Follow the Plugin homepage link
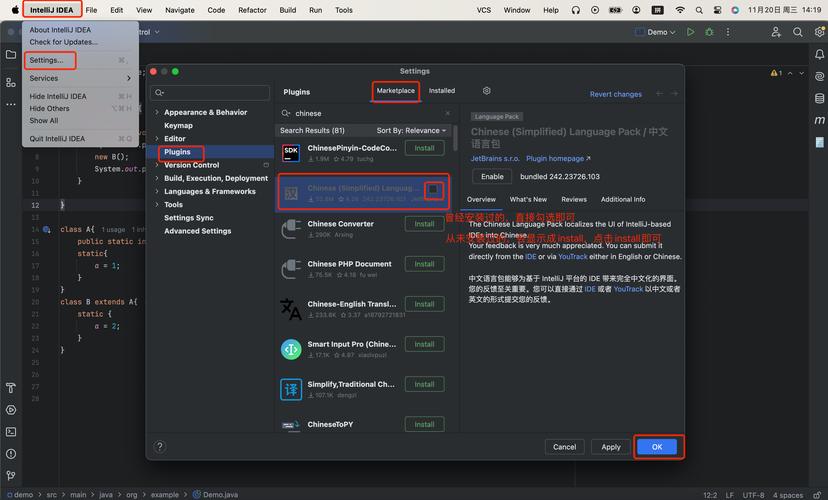828x500 pixels. (x=558, y=158)
